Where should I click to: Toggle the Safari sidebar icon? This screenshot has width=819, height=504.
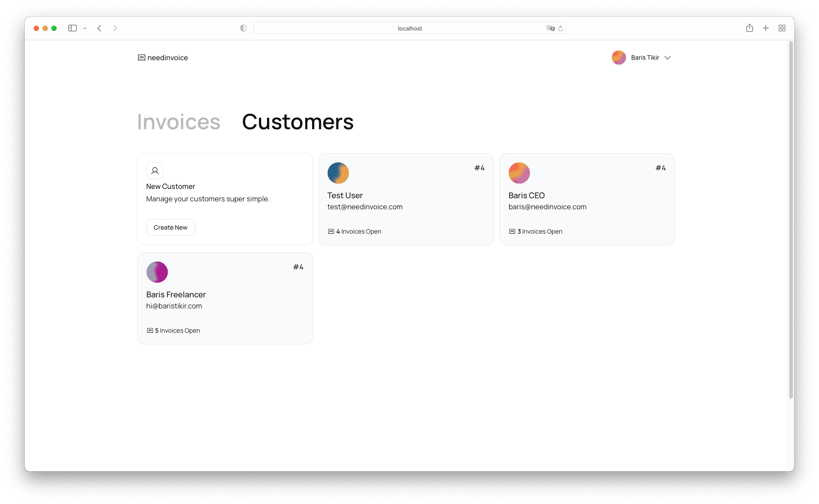73,28
